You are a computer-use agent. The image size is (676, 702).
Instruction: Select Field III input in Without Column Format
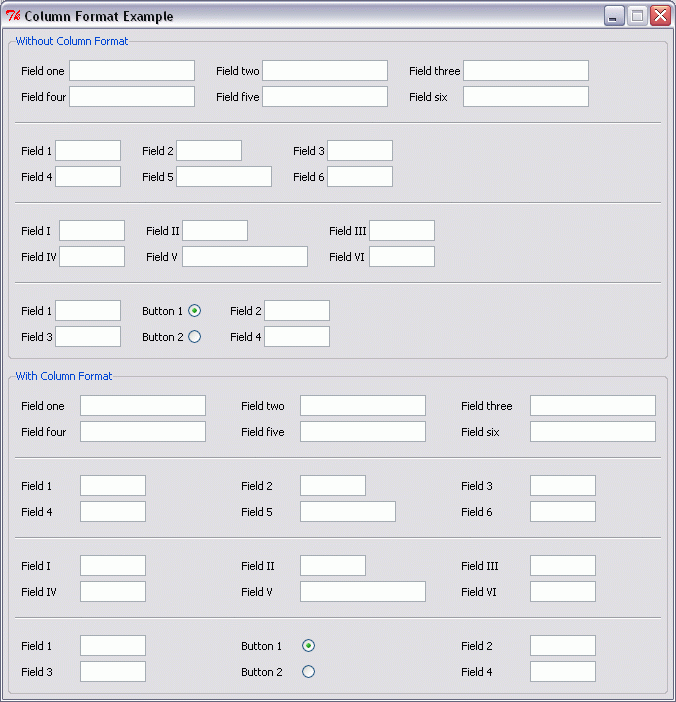pyautogui.click(x=402, y=231)
